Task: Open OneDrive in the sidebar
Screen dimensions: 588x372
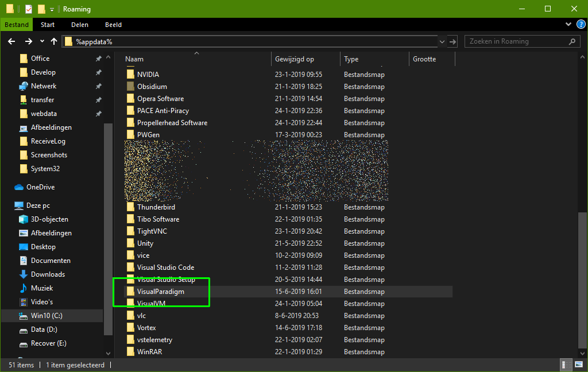Action: (x=41, y=187)
